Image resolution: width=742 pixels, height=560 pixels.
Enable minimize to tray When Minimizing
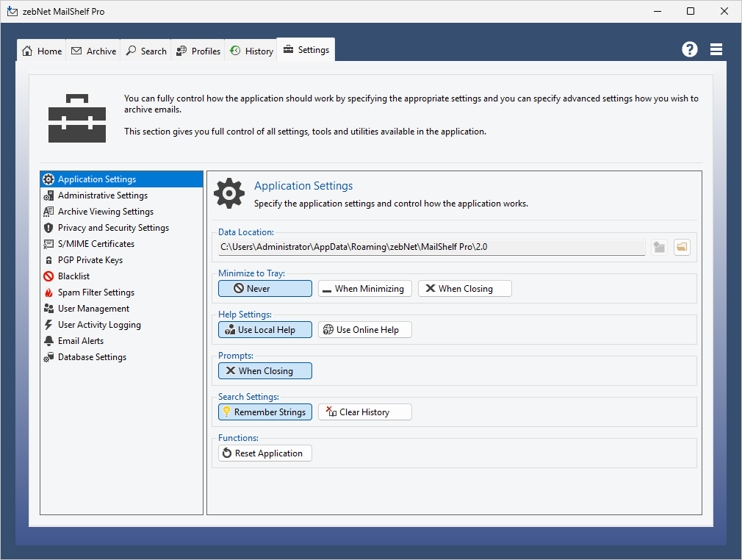coord(365,289)
